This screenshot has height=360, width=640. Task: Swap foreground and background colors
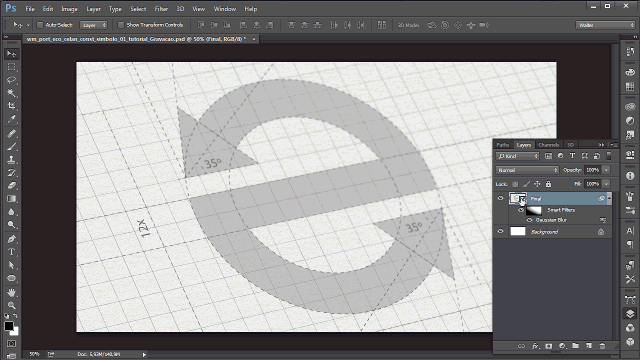tap(16, 316)
